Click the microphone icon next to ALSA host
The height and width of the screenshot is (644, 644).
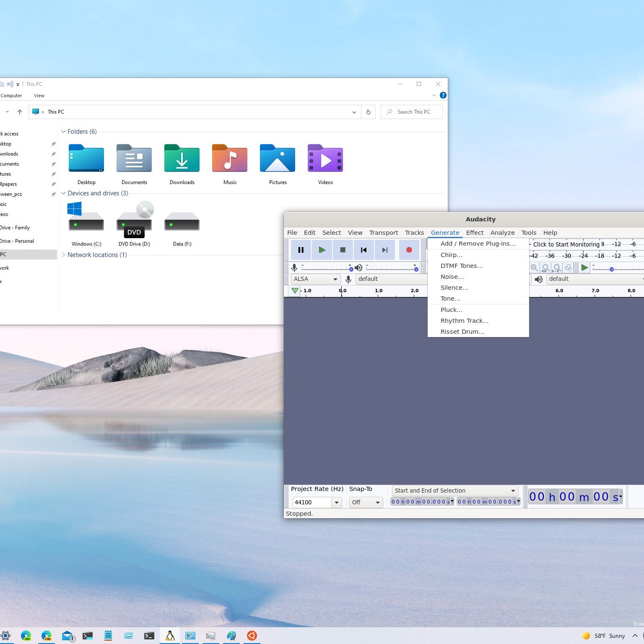coord(348,279)
